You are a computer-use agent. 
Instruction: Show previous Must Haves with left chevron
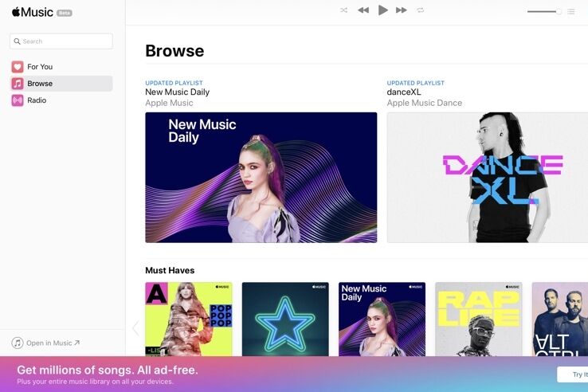coord(135,327)
